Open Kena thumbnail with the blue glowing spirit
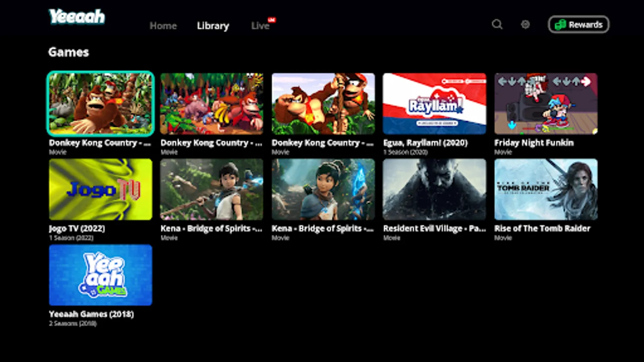Screen dimensions: 644x362 (x=323, y=189)
